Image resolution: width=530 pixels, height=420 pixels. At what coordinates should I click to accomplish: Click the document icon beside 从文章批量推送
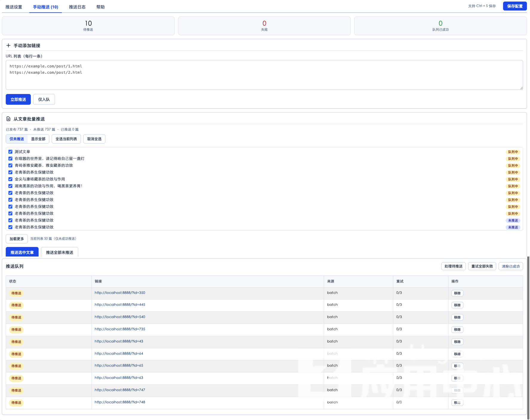pos(8,119)
